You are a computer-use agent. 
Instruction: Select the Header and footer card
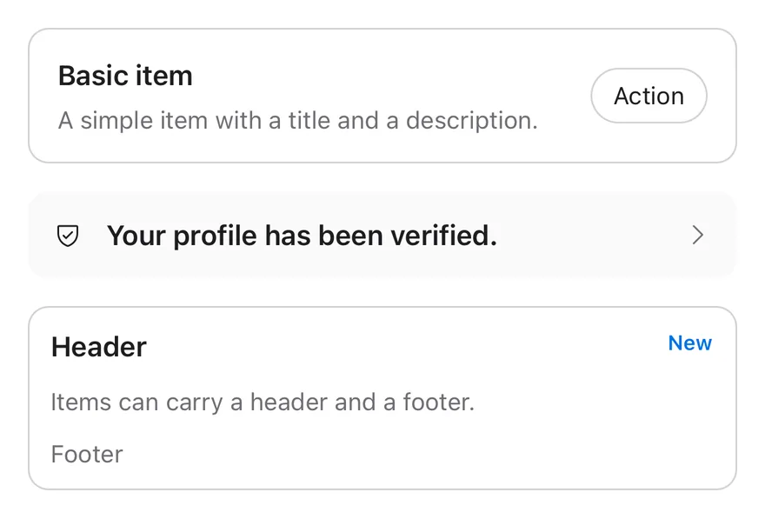(382, 398)
